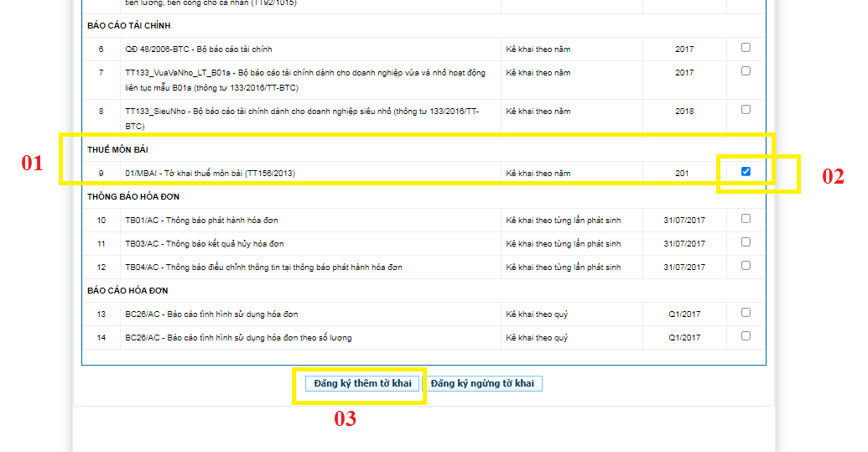Click the Q1/2017 period in row 13
Image resolution: width=868 pixels, height=452 pixels.
(x=684, y=314)
